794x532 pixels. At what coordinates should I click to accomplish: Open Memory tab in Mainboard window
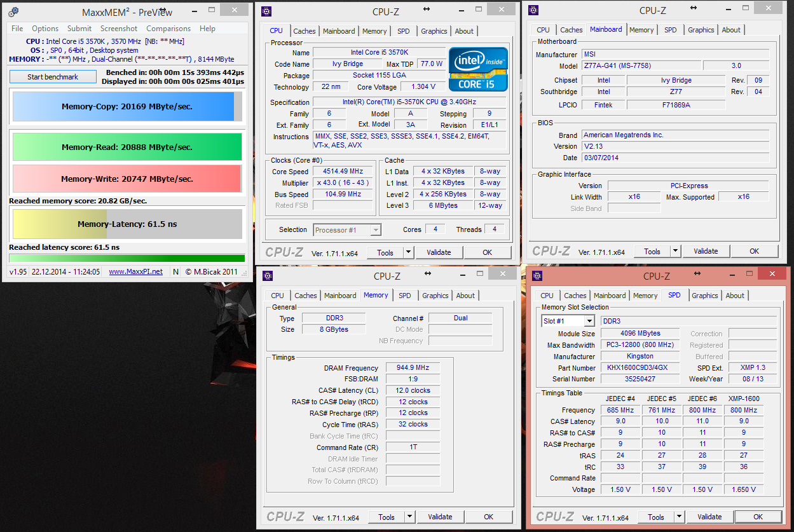641,30
